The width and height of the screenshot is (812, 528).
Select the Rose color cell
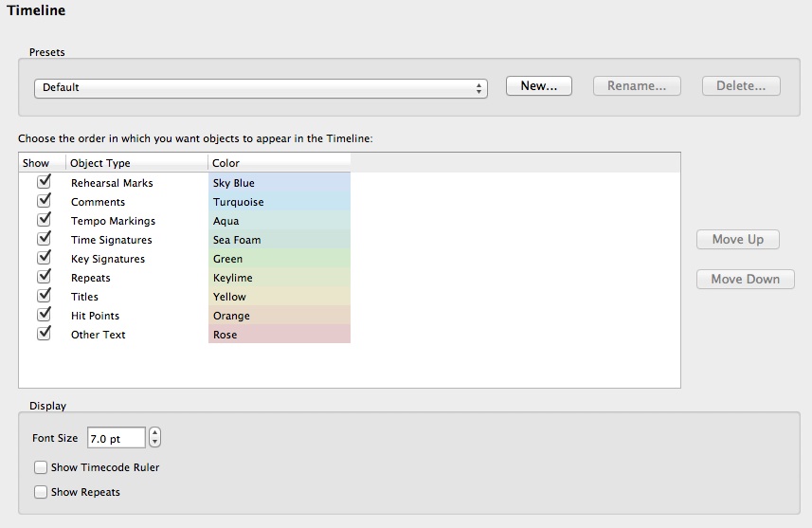tap(279, 335)
